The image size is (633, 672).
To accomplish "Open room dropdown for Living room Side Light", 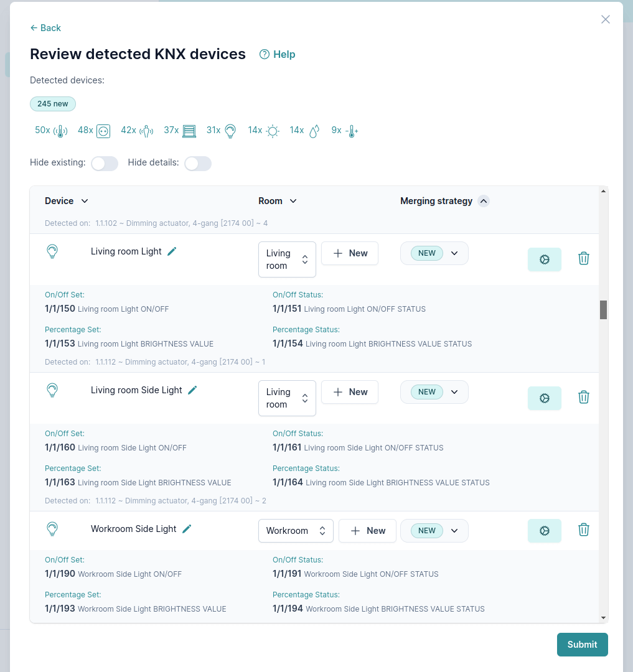I will click(x=287, y=398).
